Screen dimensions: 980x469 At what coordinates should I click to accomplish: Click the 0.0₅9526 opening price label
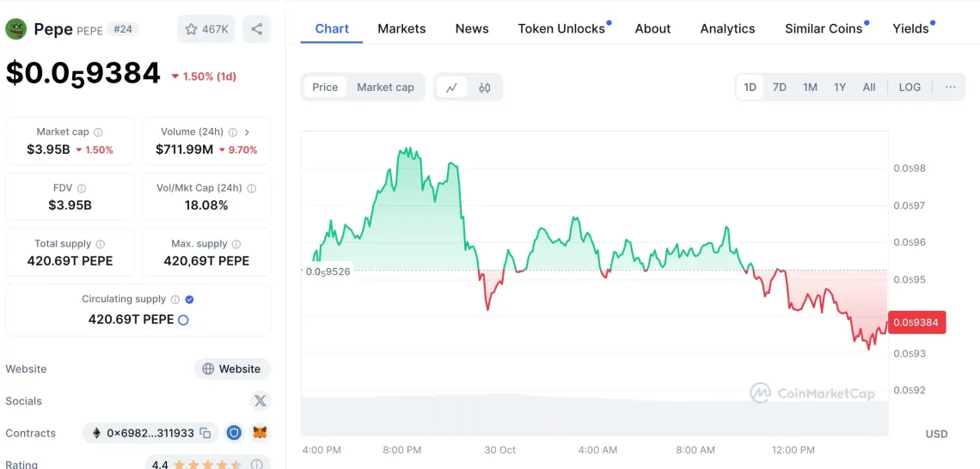coord(328,271)
